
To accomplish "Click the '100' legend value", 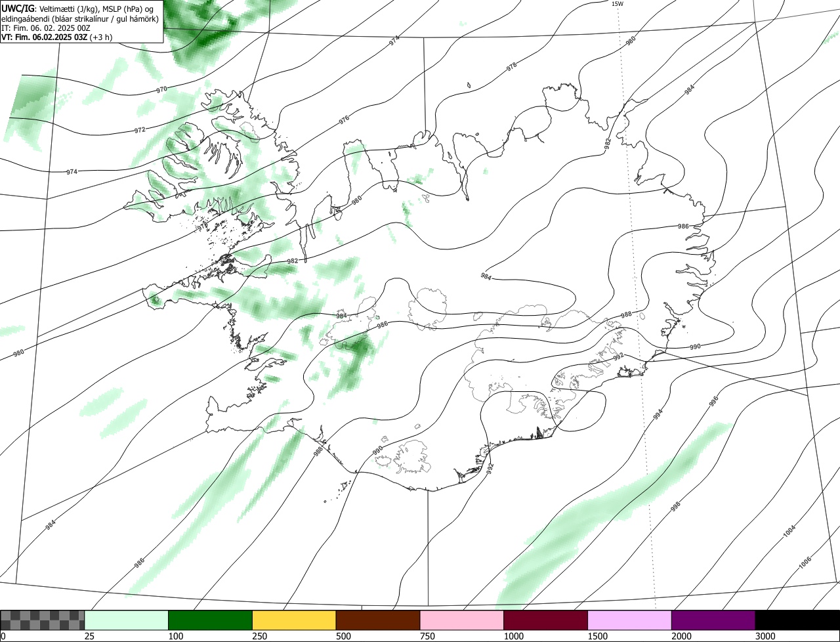I will [x=175, y=636].
